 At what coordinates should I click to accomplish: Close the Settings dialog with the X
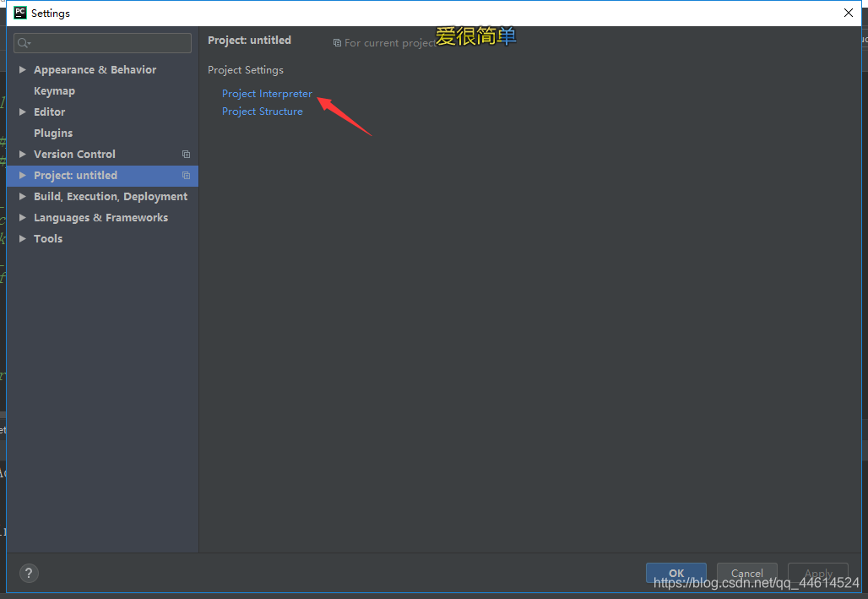848,13
